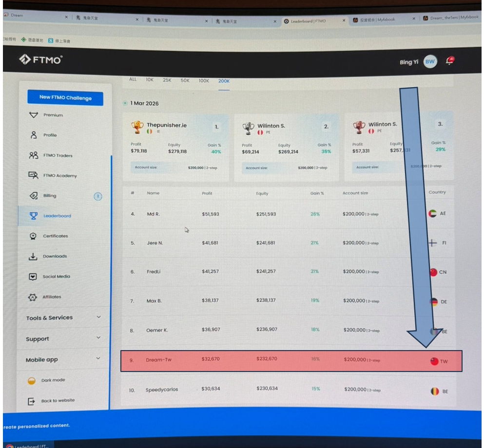484x448 pixels.
Task: Toggle Dark mode switch
Action: (x=32, y=380)
